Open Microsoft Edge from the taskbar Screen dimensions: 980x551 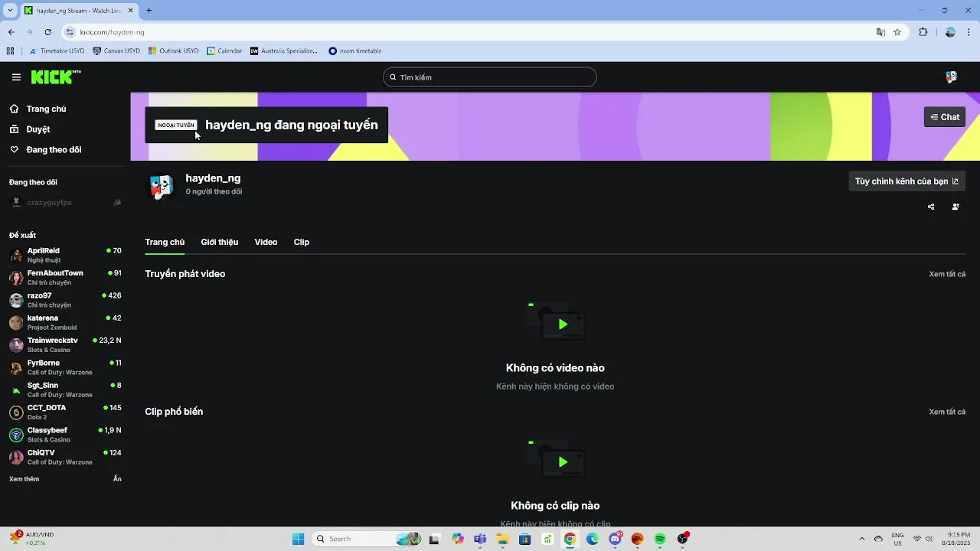[593, 539]
